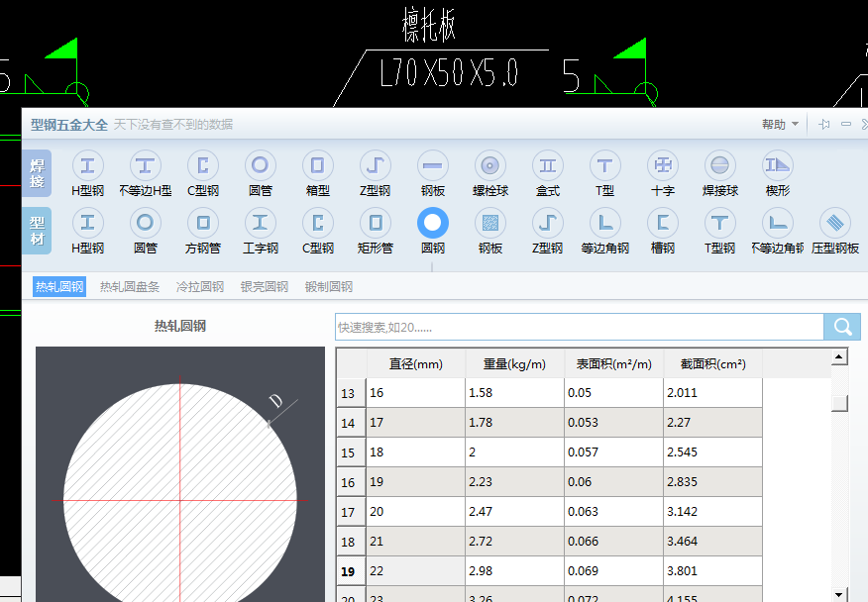868x602 pixels.
Task: Click weight cell 1.78
Action: 515,423
